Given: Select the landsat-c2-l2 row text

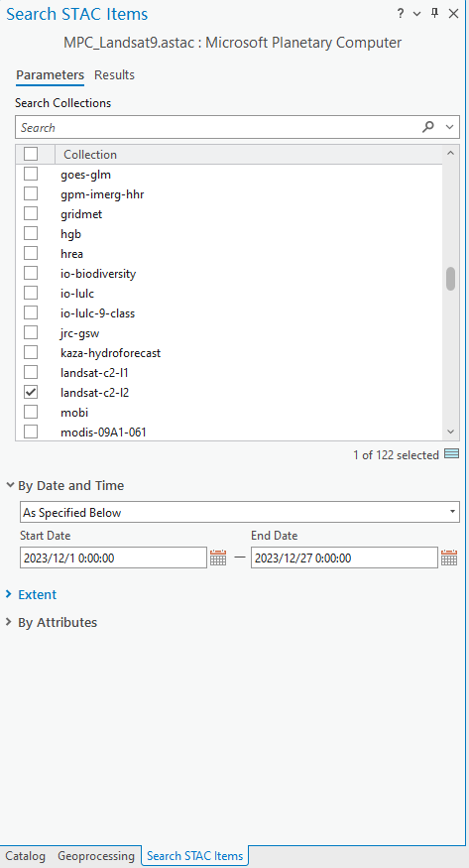Looking at the screenshot, I should 94,393.
